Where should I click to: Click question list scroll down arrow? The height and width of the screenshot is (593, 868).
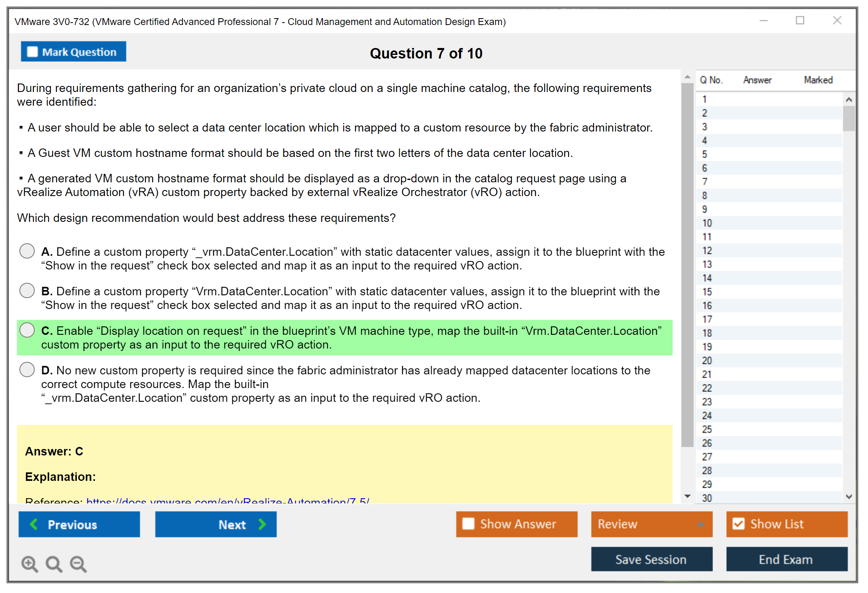pyautogui.click(x=849, y=497)
